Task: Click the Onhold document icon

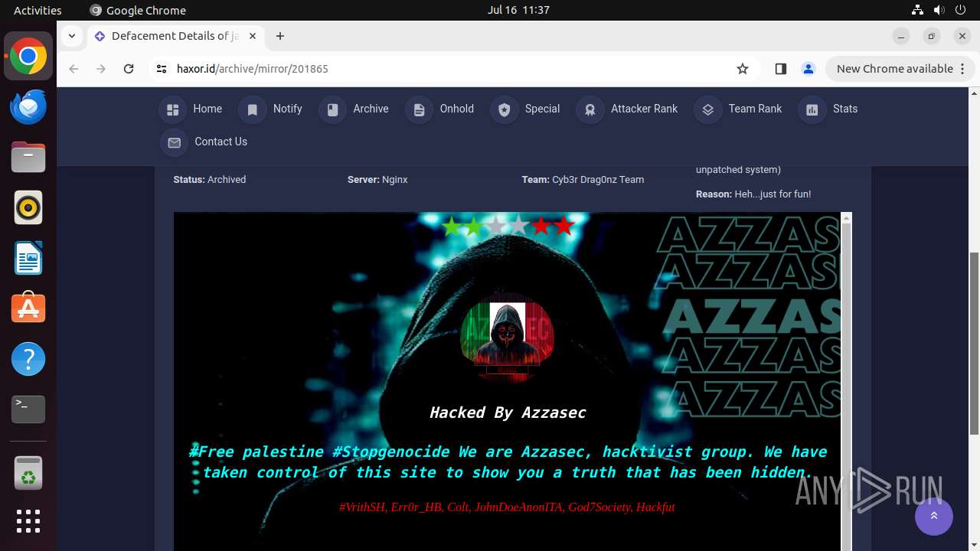Action: pos(419,109)
